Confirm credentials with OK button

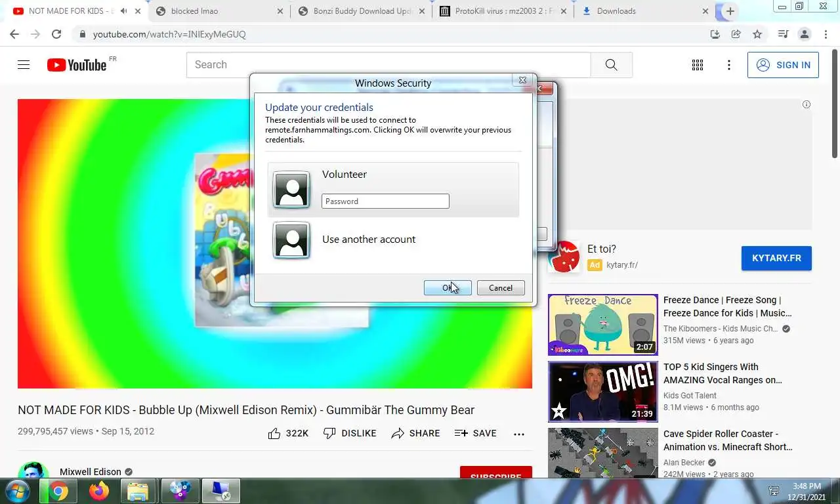tap(448, 288)
